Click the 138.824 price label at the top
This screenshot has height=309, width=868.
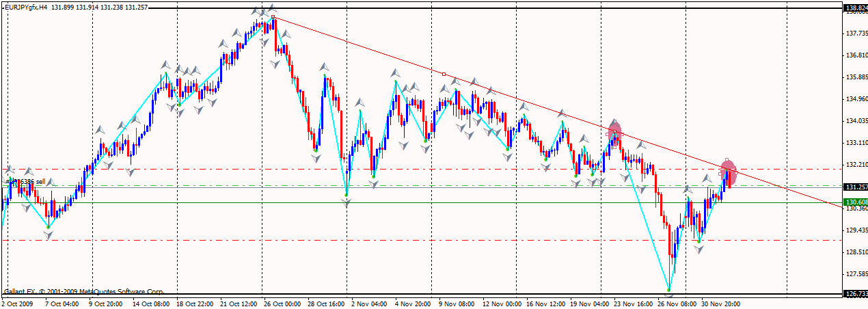[855, 9]
